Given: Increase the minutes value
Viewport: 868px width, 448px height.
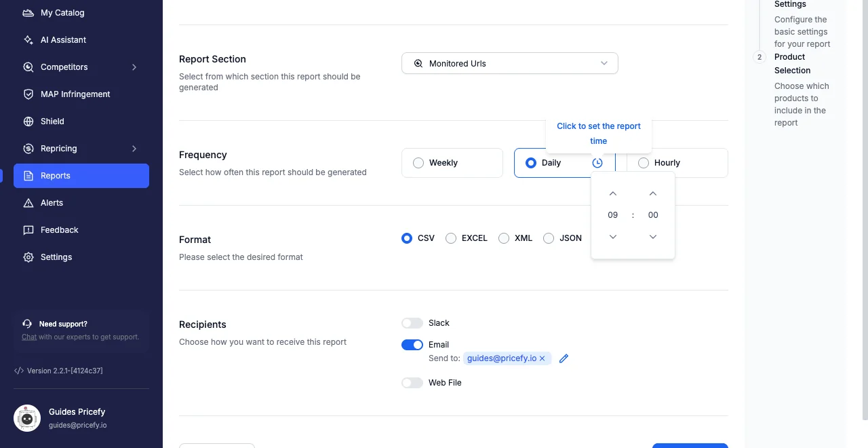Looking at the screenshot, I should [x=653, y=193].
